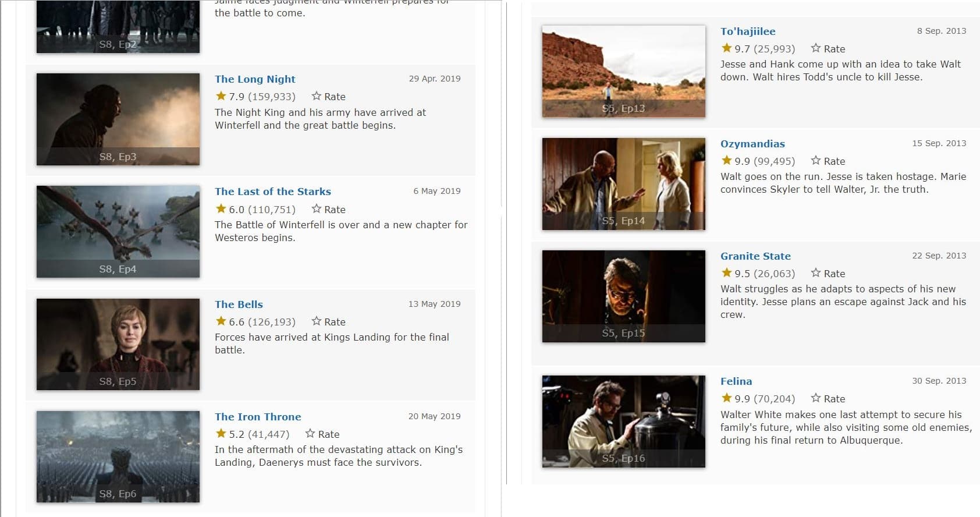
Task: Click the gold star next to 6.6 rating
Action: point(221,321)
